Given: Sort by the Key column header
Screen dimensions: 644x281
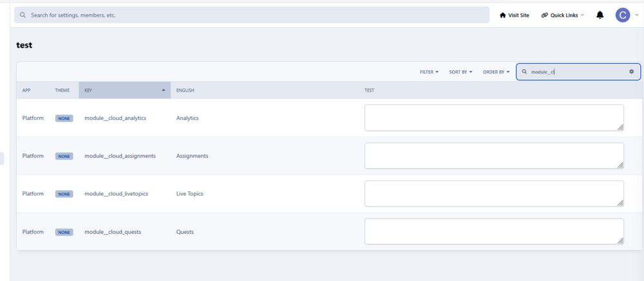Looking at the screenshot, I should tap(125, 90).
